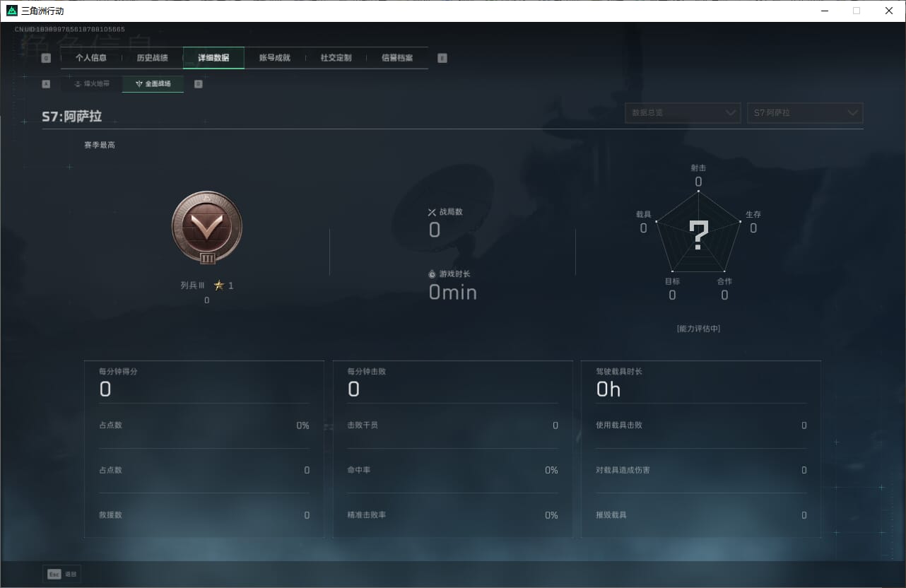Click the crossed swords 战局数 icon
This screenshot has width=906, height=588.
pos(432,212)
